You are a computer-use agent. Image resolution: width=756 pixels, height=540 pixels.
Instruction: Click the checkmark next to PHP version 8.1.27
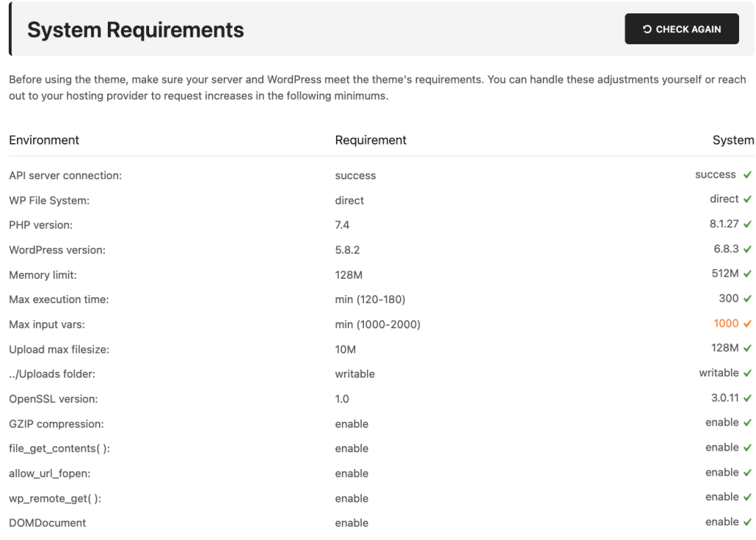pos(748,224)
